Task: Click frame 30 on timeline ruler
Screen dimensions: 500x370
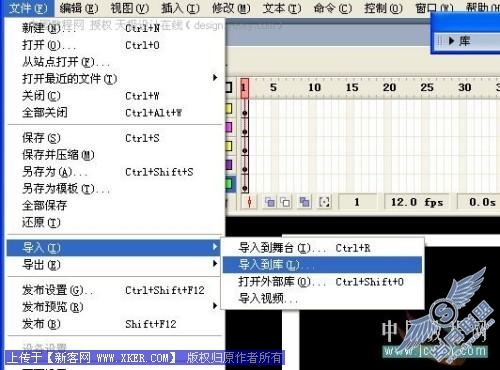Action: pyautogui.click(x=464, y=87)
